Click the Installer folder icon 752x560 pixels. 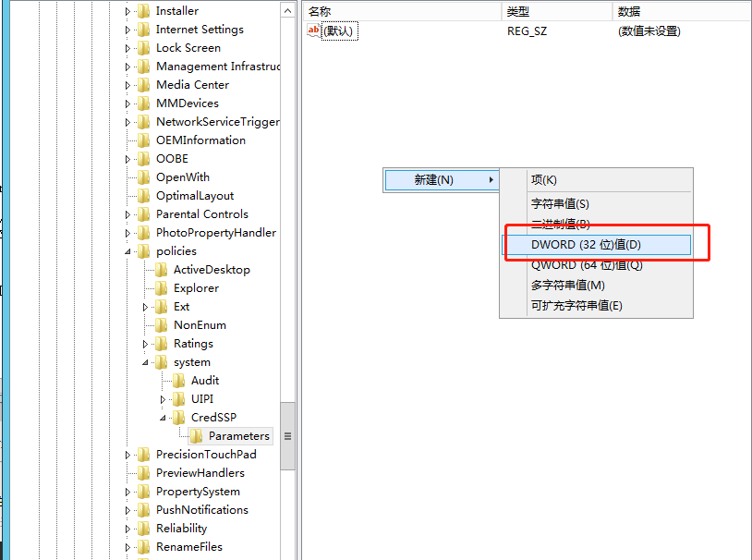tap(144, 11)
